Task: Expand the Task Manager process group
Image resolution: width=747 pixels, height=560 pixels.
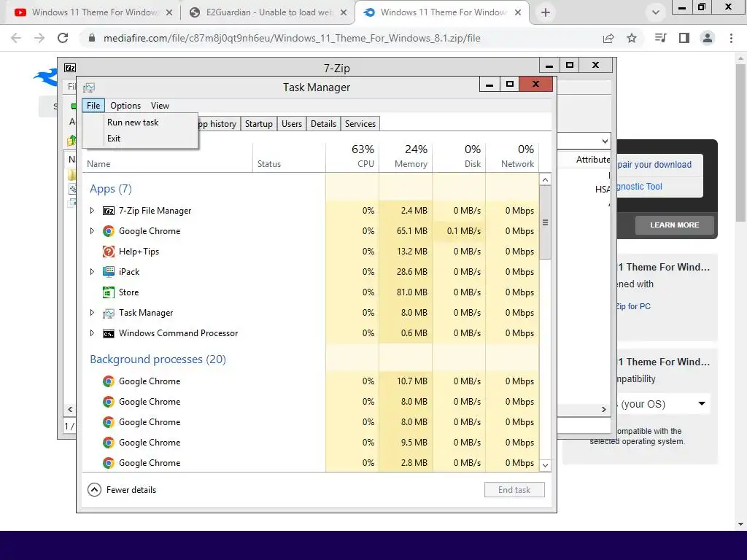Action: 92,313
